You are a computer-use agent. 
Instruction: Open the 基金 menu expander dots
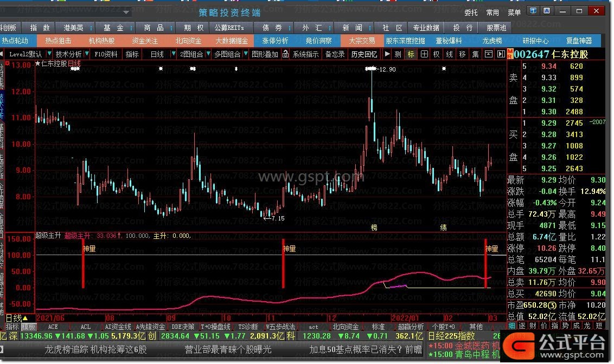click(131, 28)
